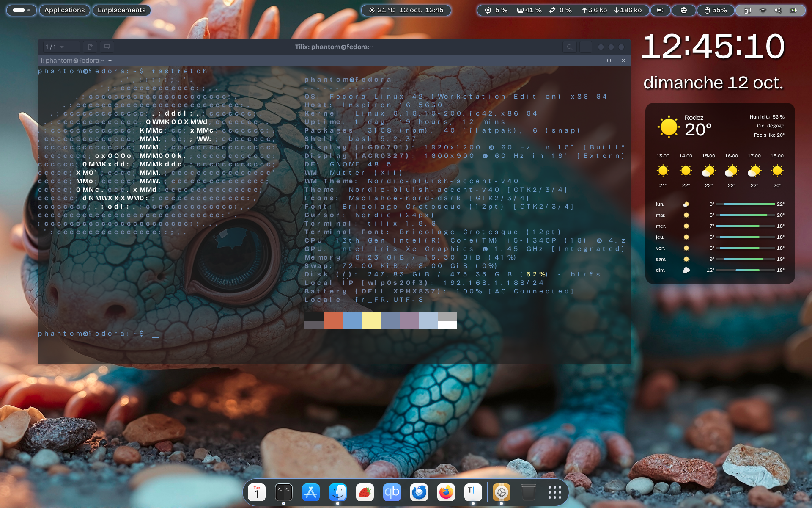The height and width of the screenshot is (508, 812).
Task: Open the Applications menu
Action: (64, 10)
